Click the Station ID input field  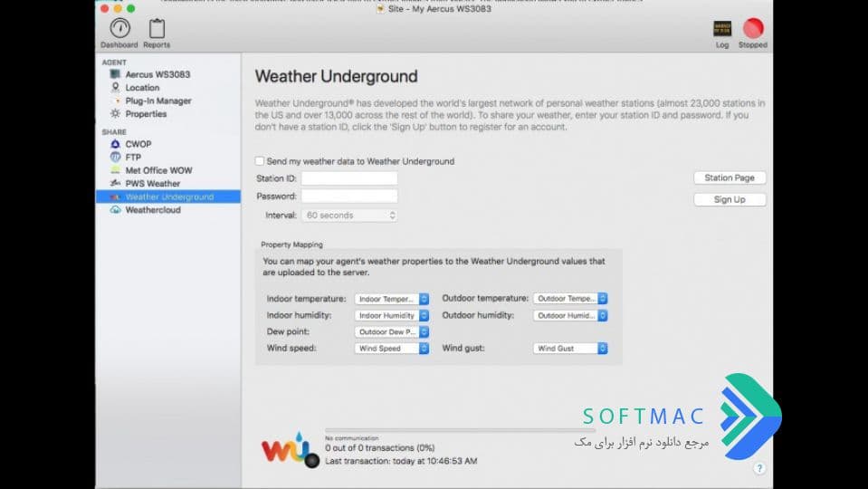pos(349,178)
